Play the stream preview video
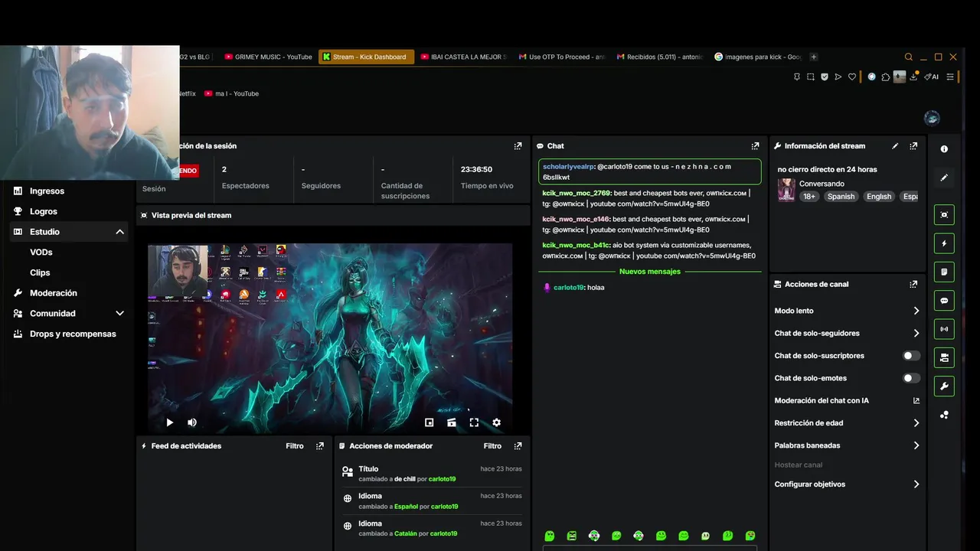This screenshot has height=551, width=980. 170,422
